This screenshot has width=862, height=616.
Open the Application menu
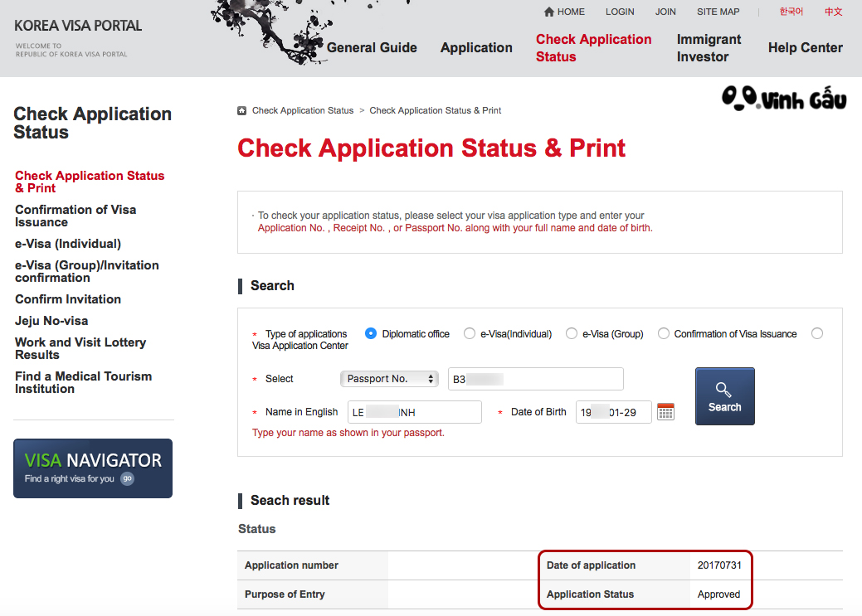pos(476,47)
